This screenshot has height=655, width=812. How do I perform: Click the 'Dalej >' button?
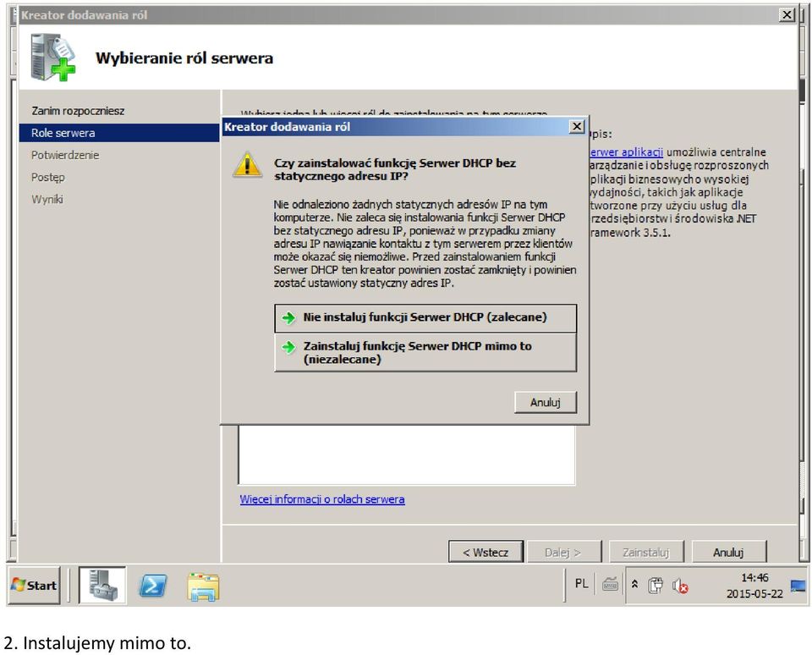(x=563, y=553)
